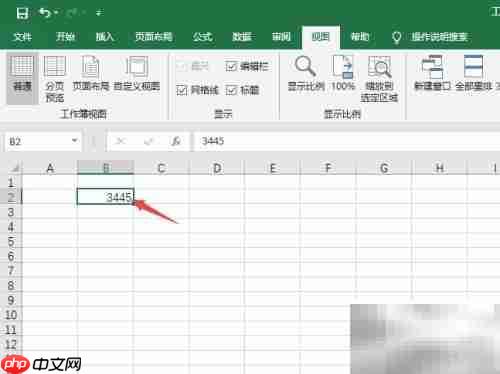Select row 2 header
500x374 pixels.
tap(11, 197)
